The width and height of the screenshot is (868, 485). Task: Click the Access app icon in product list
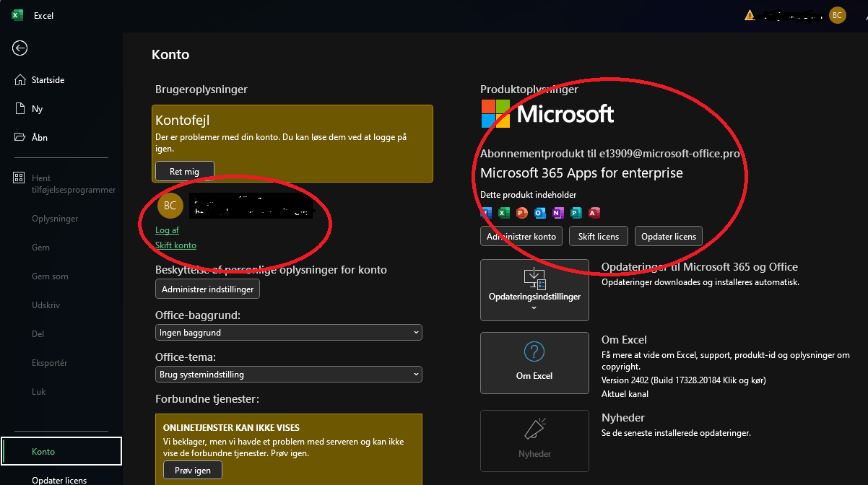[594, 213]
